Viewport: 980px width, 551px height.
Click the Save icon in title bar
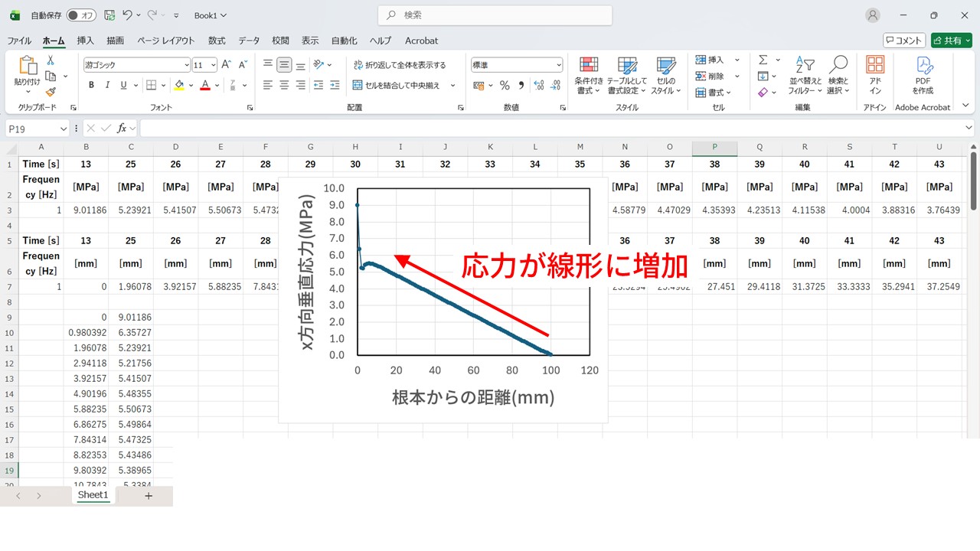pyautogui.click(x=109, y=15)
